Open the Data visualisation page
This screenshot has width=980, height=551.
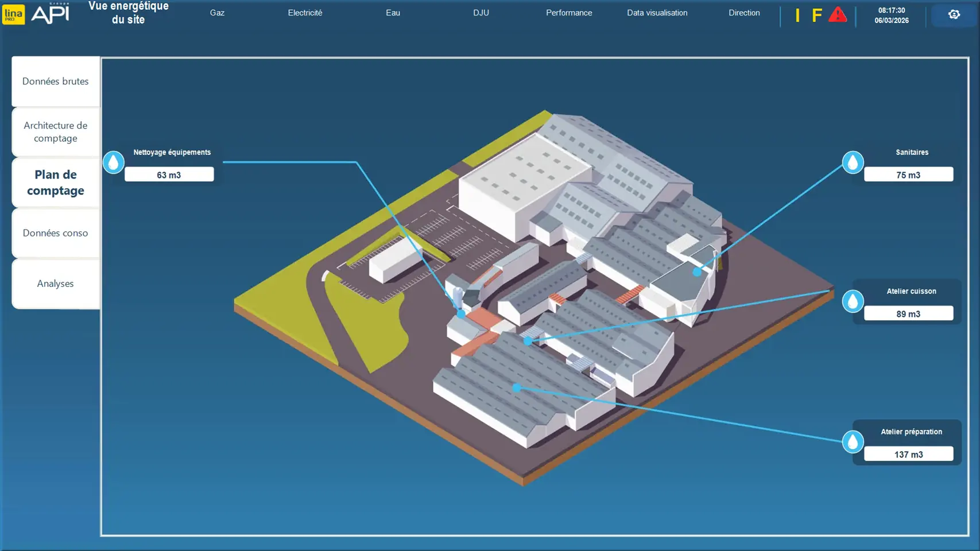[657, 13]
